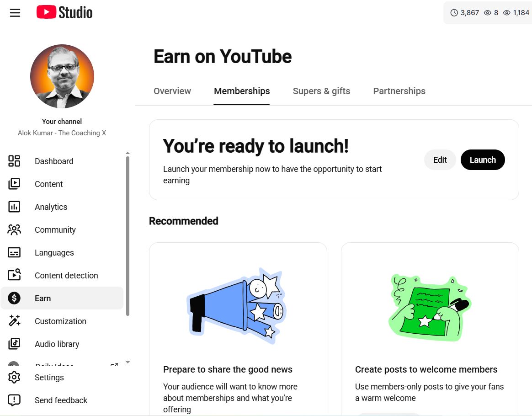
Task: Click the Analytics bar chart icon
Action: [x=14, y=207]
